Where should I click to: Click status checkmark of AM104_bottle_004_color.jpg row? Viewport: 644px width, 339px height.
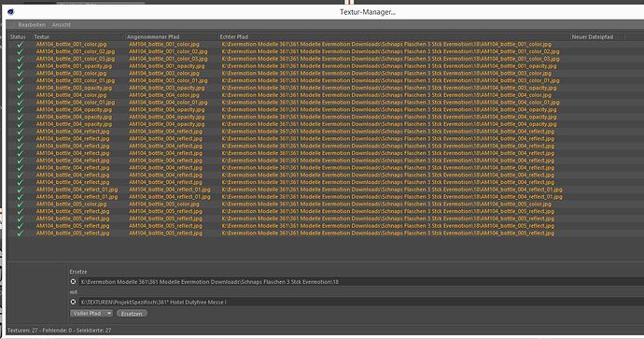click(20, 95)
